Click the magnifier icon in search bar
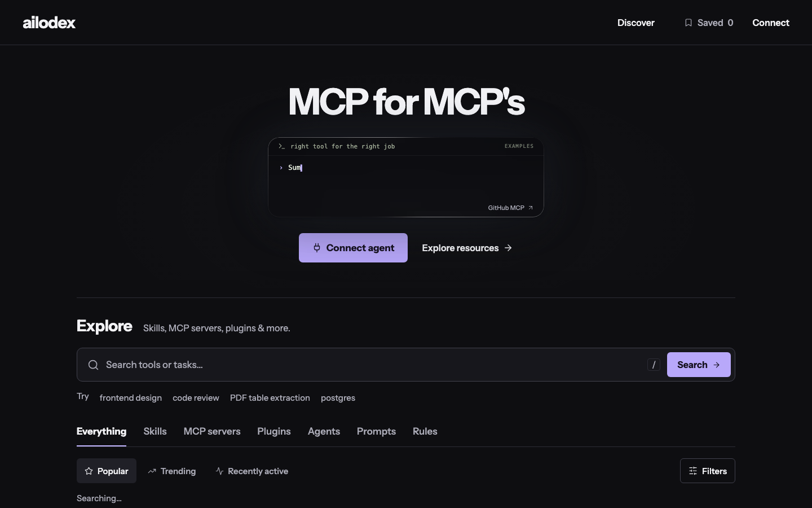The height and width of the screenshot is (508, 812). [93, 365]
